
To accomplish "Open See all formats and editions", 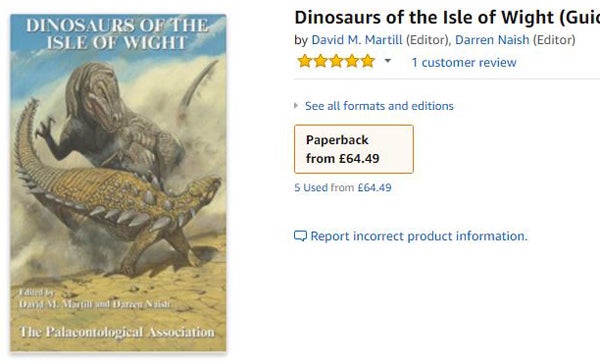I will (379, 106).
